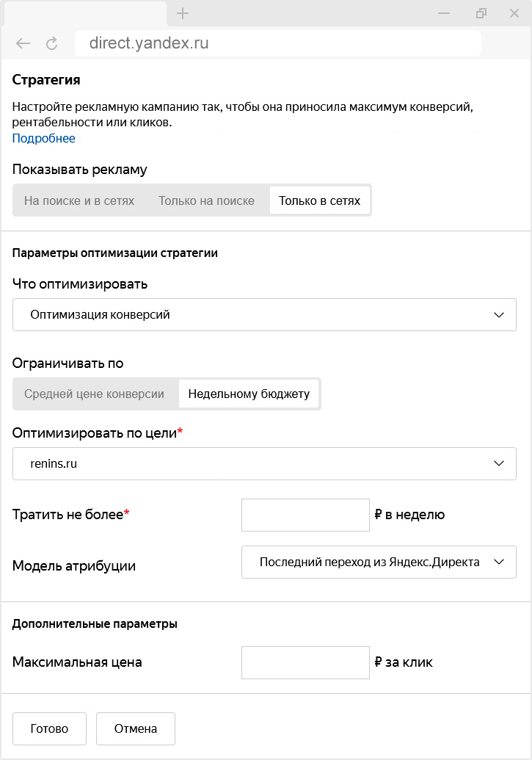532x760 pixels.
Task: Restore down the browser window
Action: point(481,13)
